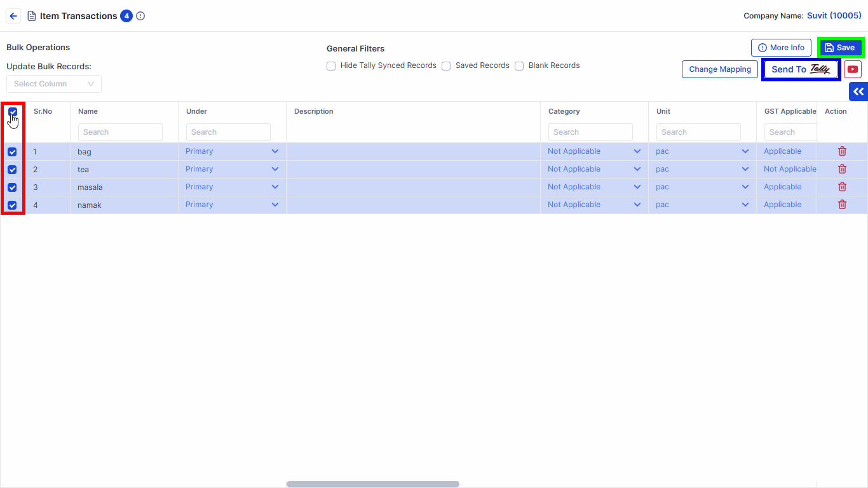Click the Action column header
This screenshot has height=488, width=868.
(x=836, y=111)
